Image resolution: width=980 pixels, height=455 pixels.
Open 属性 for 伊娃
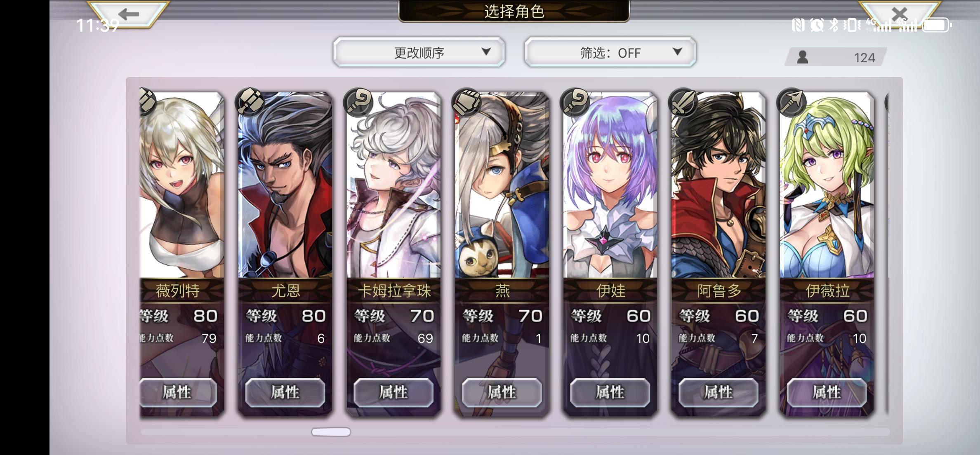[x=610, y=392]
